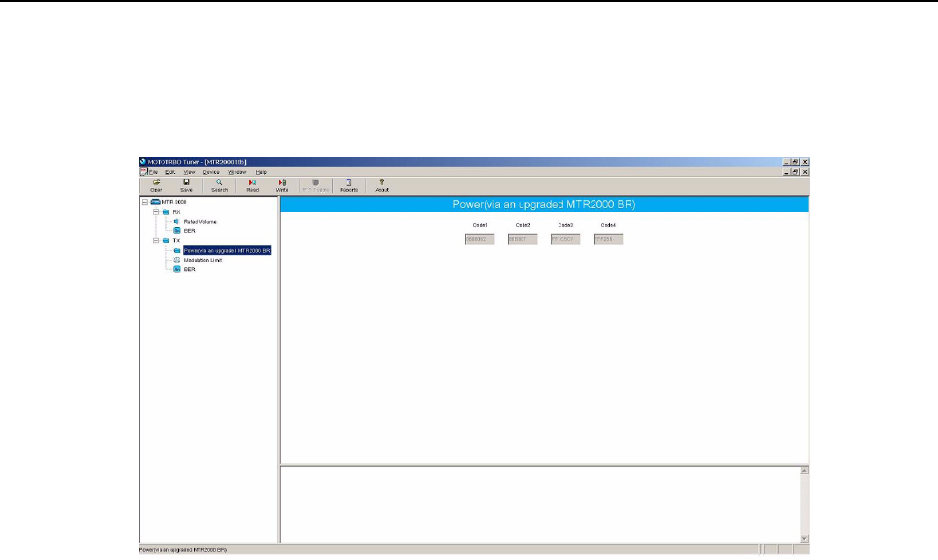Select the Modulation Limit tree icon

tap(176, 260)
